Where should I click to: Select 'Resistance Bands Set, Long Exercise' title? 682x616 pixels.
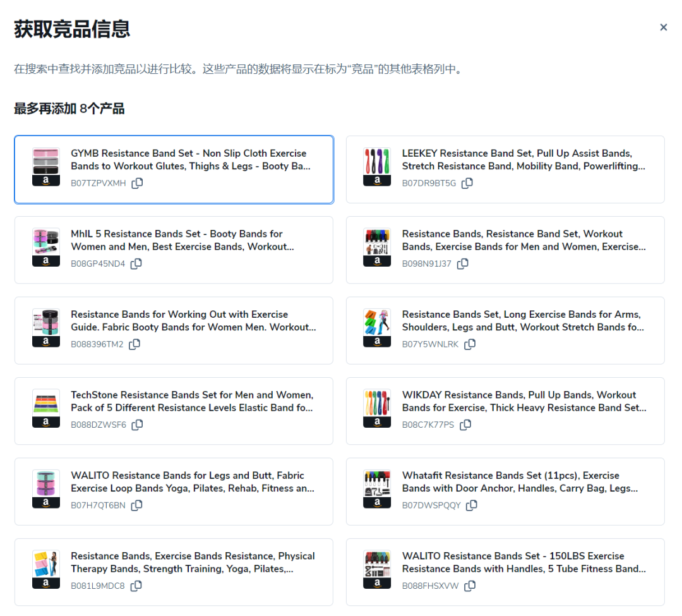(523, 320)
